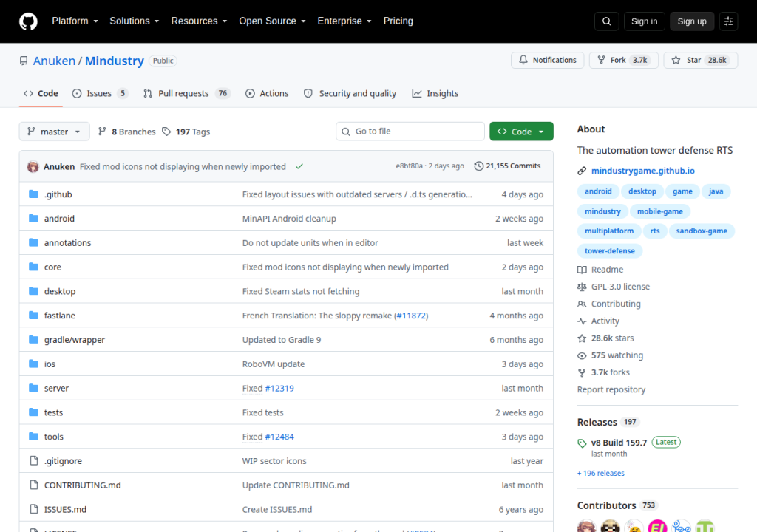
Task: Expand the Solutions menu
Action: click(135, 21)
